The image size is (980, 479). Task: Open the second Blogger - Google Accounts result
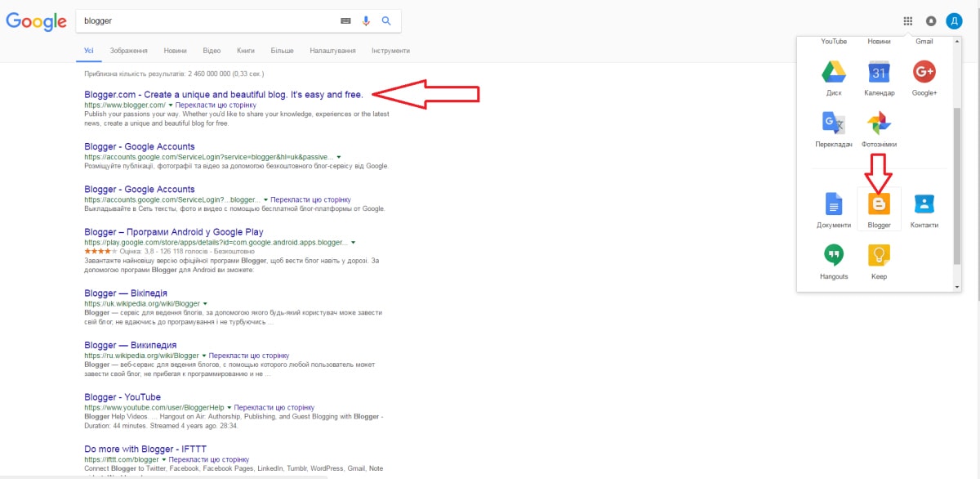pyautogui.click(x=140, y=190)
